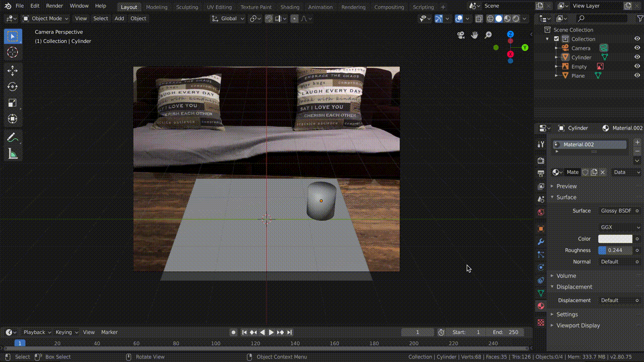Expand the Volume panel
644x362 pixels.
coord(566,276)
